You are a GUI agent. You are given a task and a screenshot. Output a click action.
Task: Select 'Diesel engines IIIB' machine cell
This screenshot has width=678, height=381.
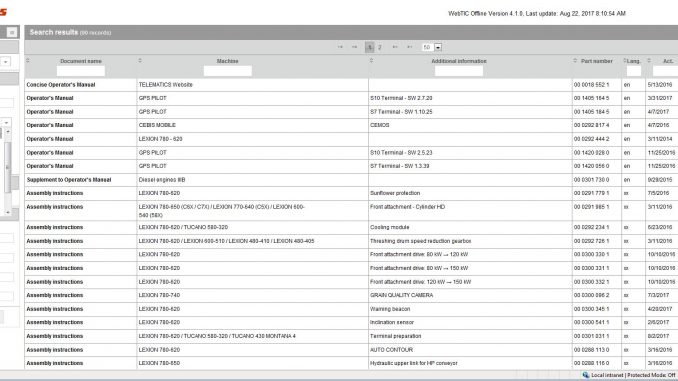[x=162, y=179]
